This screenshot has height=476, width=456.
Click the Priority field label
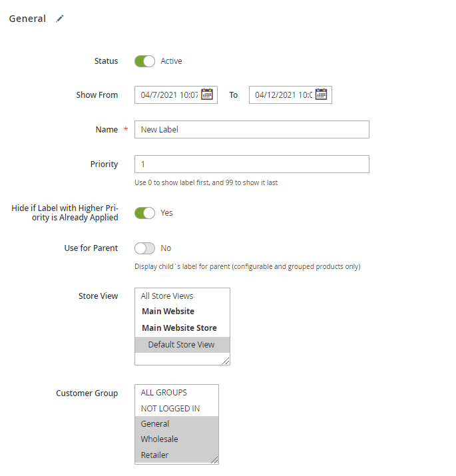(x=104, y=164)
